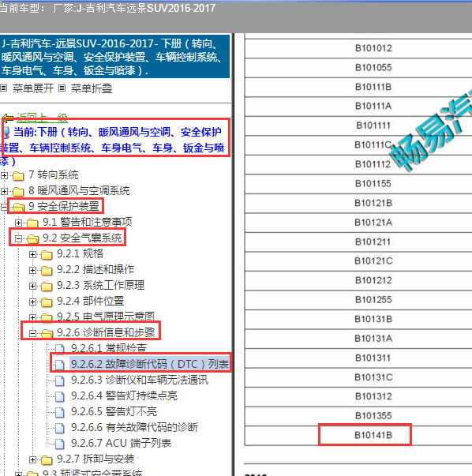Click page icon of 9.2.6.3 诊断仪和车辆无法通讯
The height and width of the screenshot is (476, 472).
(x=60, y=380)
